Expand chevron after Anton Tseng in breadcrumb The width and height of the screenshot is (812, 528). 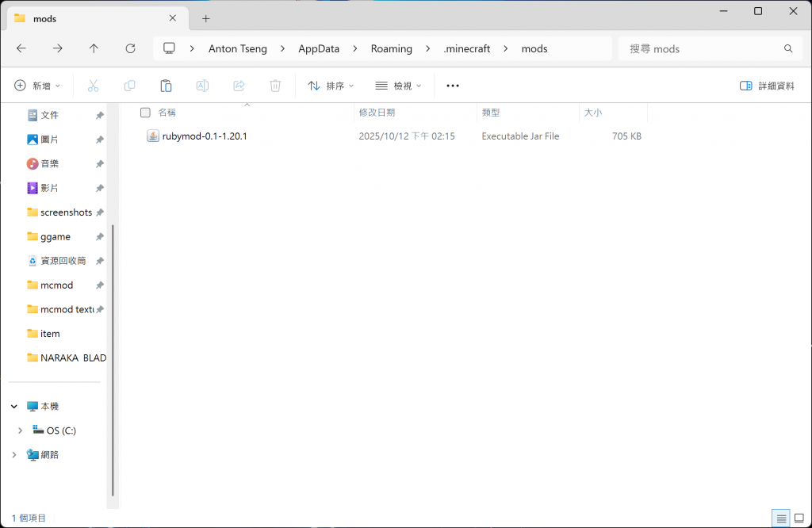[x=283, y=48]
